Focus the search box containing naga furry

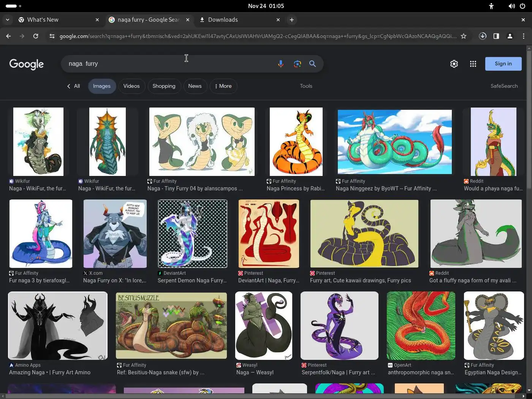pos(169,64)
